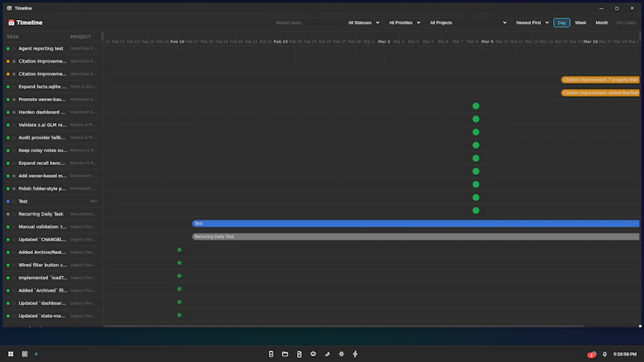Switch to the Day view
The height and width of the screenshot is (362, 644).
[x=561, y=23]
